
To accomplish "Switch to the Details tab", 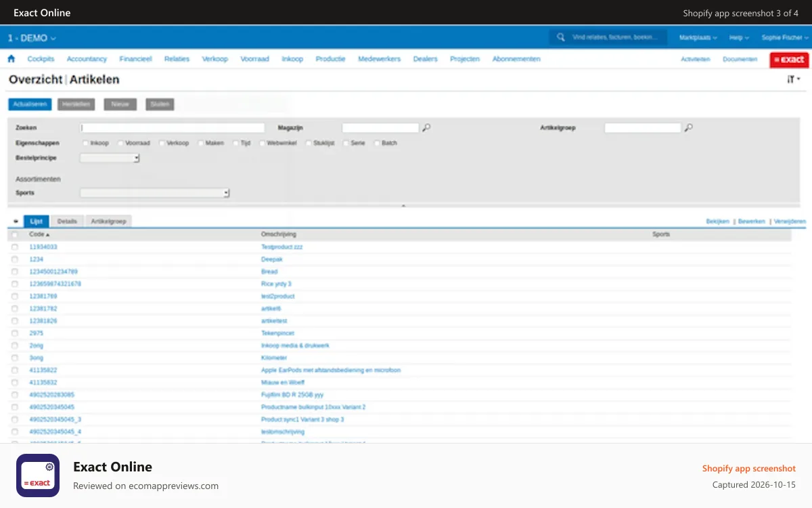I will click(x=67, y=221).
